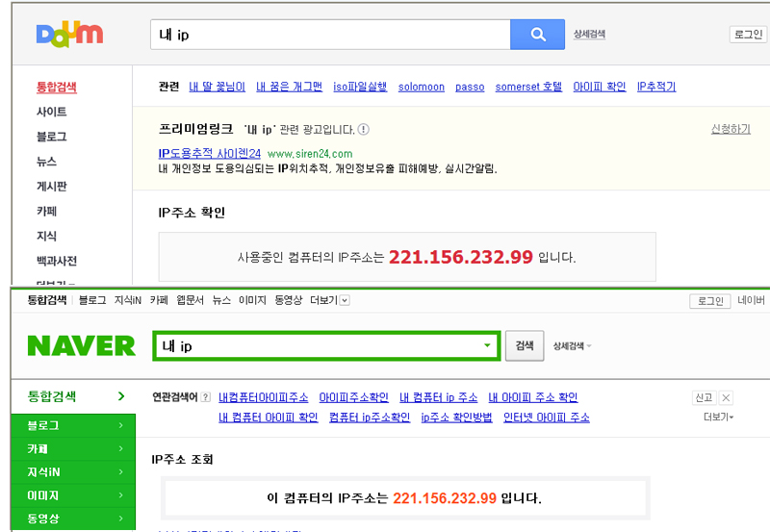
Task: Select 통합검색 in the Daum sidebar
Action: [x=57, y=88]
